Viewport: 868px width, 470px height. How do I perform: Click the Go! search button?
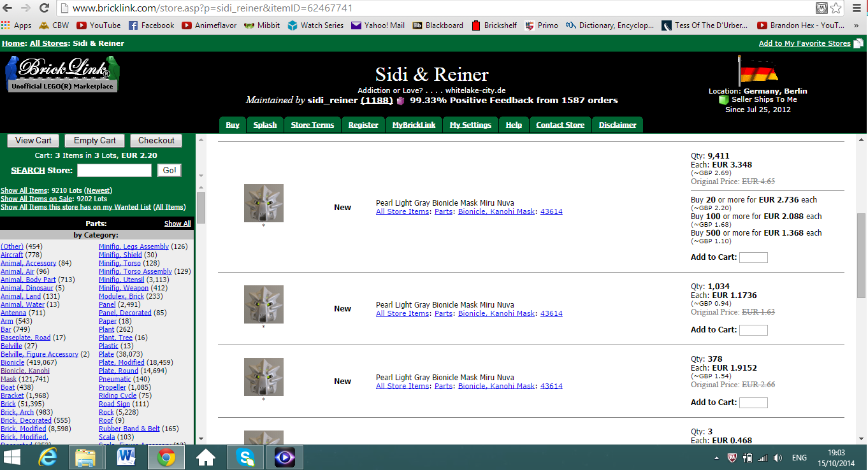click(170, 170)
